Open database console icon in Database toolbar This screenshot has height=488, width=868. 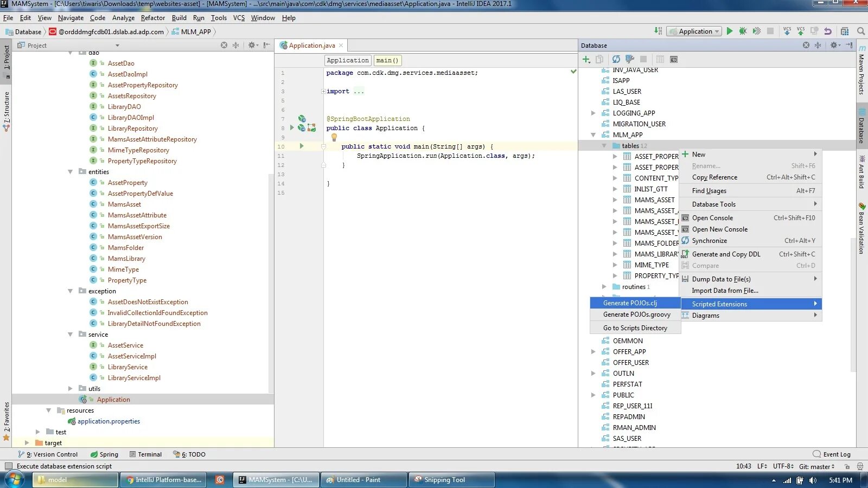click(x=674, y=60)
